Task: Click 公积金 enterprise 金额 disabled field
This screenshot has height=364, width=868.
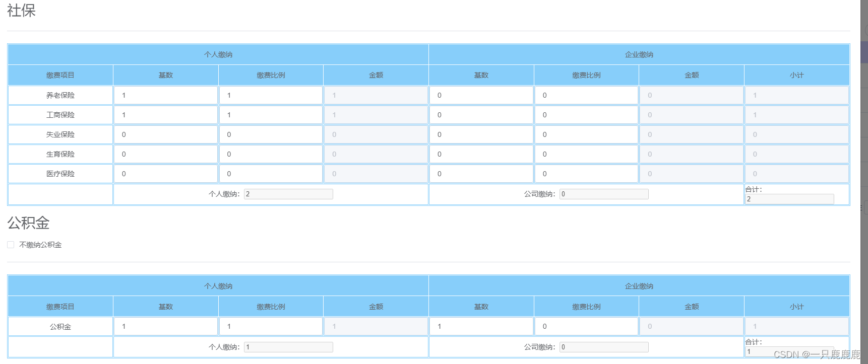Action: click(692, 326)
